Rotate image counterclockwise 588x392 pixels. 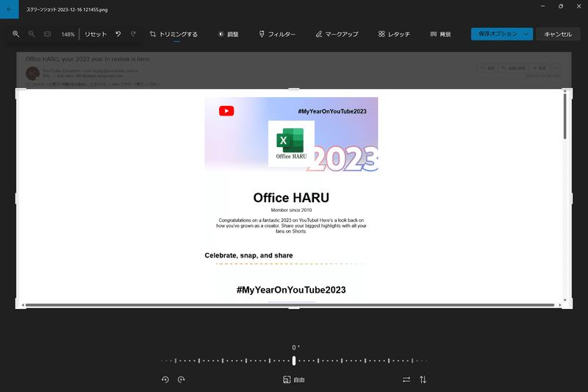pyautogui.click(x=165, y=379)
